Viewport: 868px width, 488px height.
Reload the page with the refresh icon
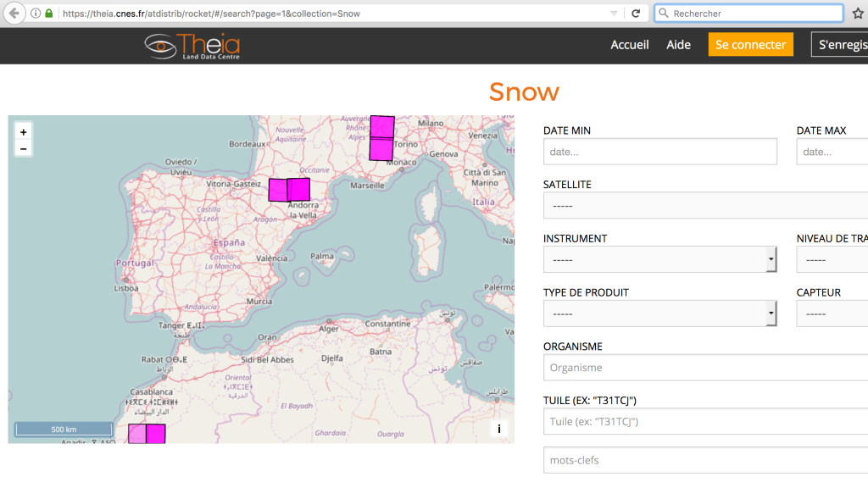coord(636,14)
